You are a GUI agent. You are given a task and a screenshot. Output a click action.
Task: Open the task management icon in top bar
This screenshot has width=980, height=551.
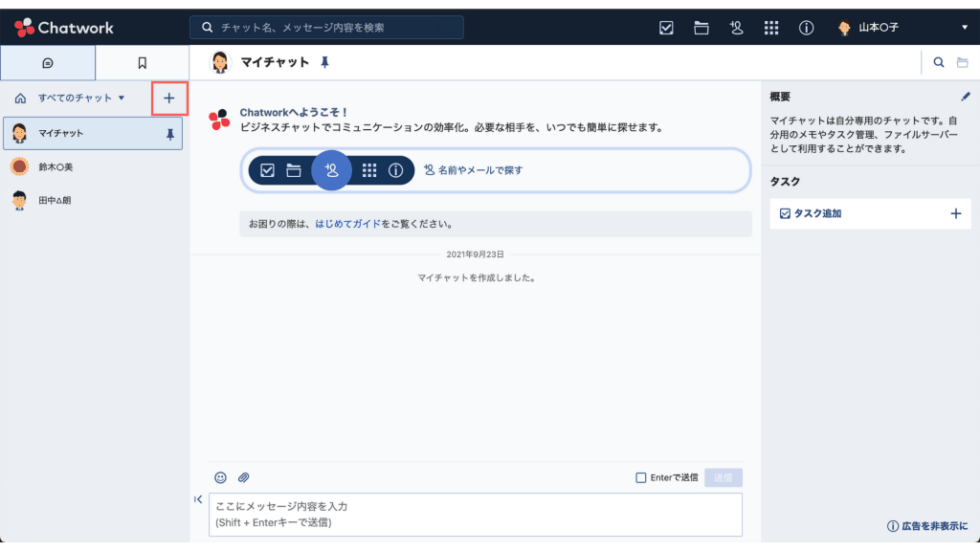click(666, 28)
